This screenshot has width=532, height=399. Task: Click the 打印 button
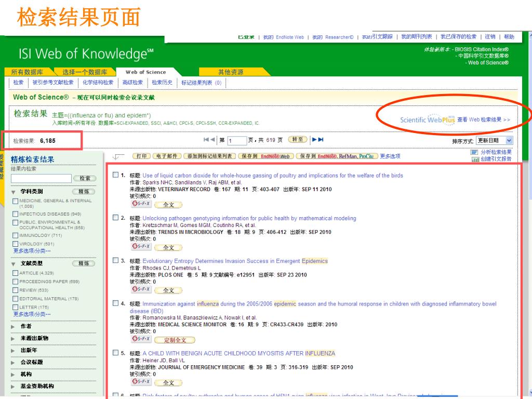coord(141,156)
